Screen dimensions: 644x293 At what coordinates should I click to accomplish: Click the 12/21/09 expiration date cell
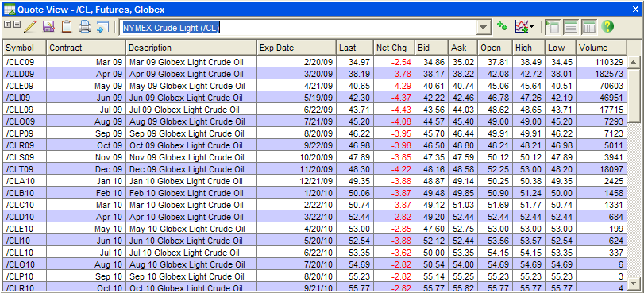(x=296, y=181)
